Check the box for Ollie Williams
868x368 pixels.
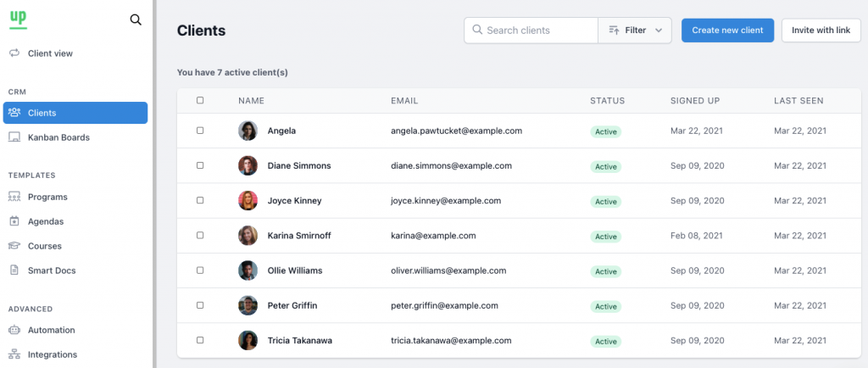(x=200, y=270)
